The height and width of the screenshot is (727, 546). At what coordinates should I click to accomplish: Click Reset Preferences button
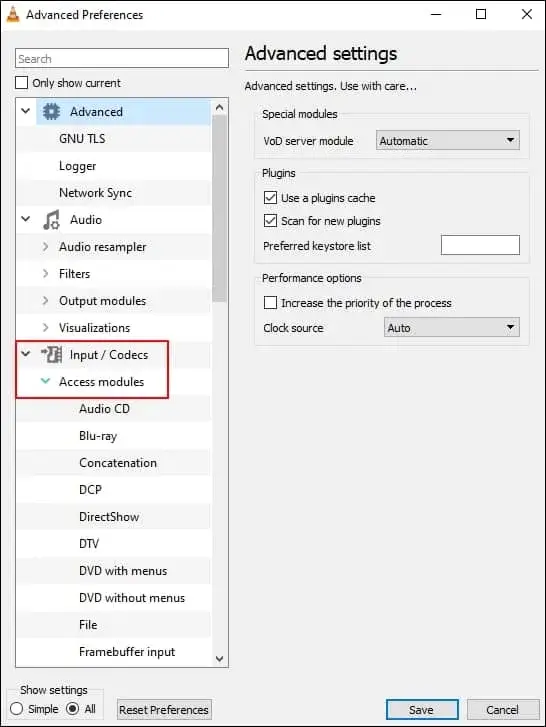pos(164,709)
